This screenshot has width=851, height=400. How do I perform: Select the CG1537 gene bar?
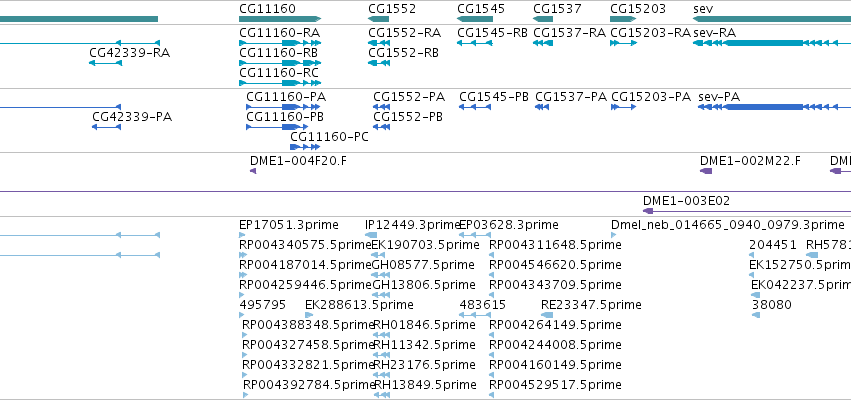(x=543, y=19)
